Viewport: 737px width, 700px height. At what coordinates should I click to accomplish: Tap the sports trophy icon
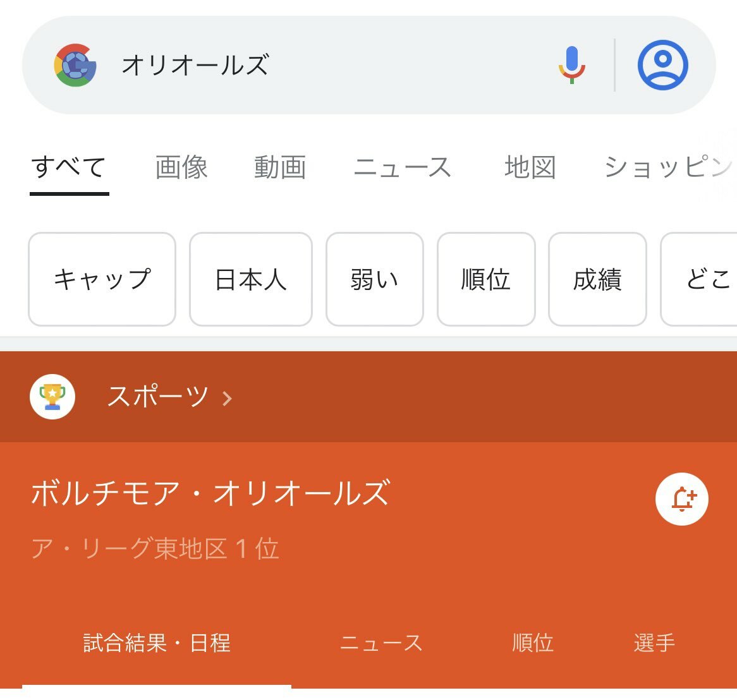point(52,397)
